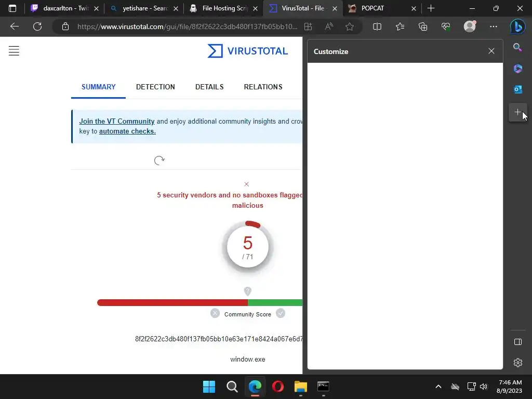Close the POPCAT browser tab
Viewport: 532px width, 399px height.
coord(414,9)
